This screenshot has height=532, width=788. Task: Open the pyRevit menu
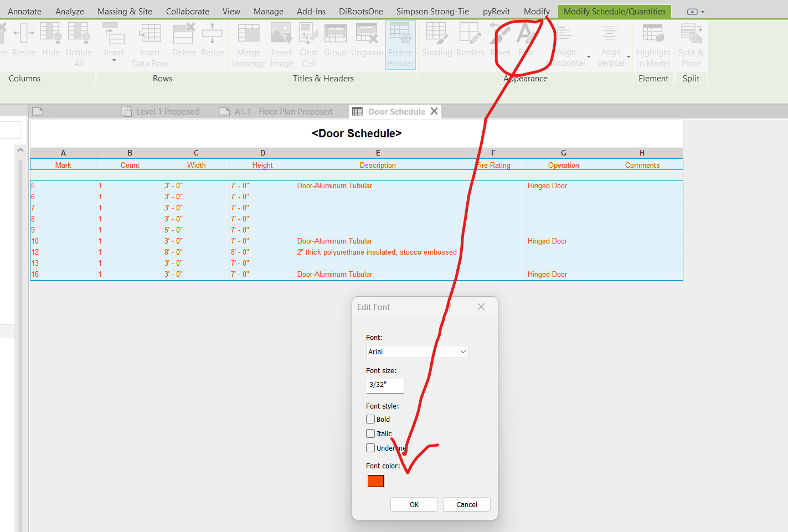496,11
